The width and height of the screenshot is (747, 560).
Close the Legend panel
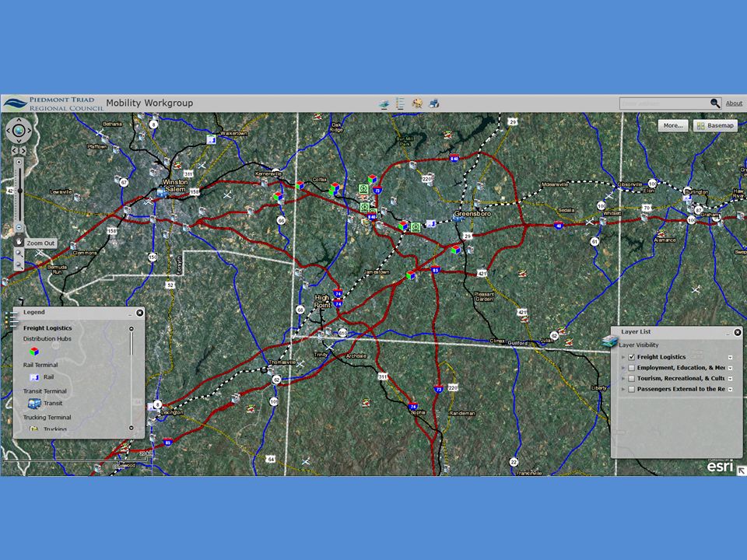point(139,313)
